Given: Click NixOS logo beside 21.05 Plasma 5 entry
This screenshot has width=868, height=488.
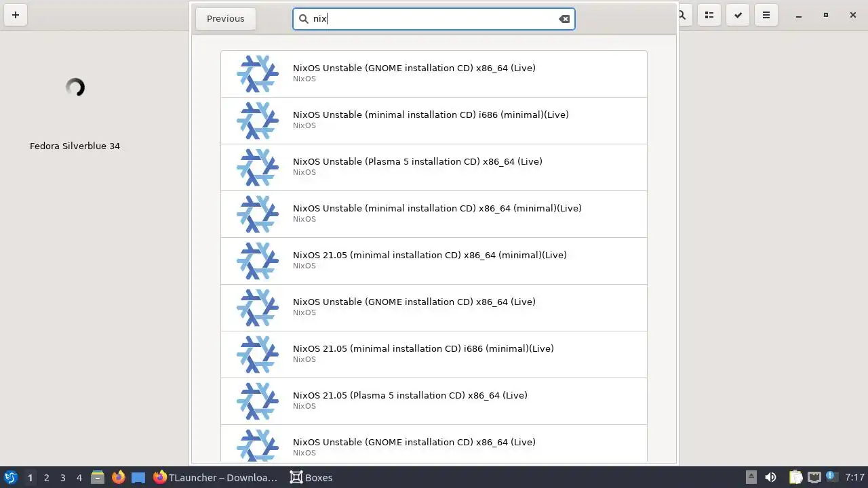Looking at the screenshot, I should [258, 401].
